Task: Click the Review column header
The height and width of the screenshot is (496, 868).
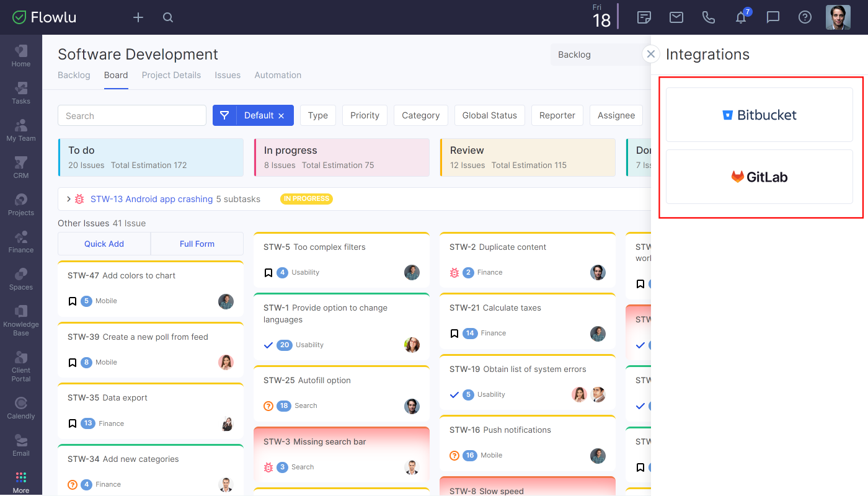Action: point(528,157)
